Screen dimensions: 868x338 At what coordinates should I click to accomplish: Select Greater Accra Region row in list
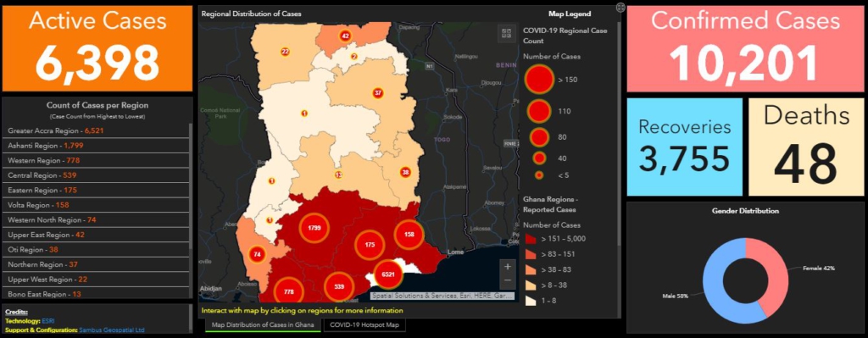point(96,130)
